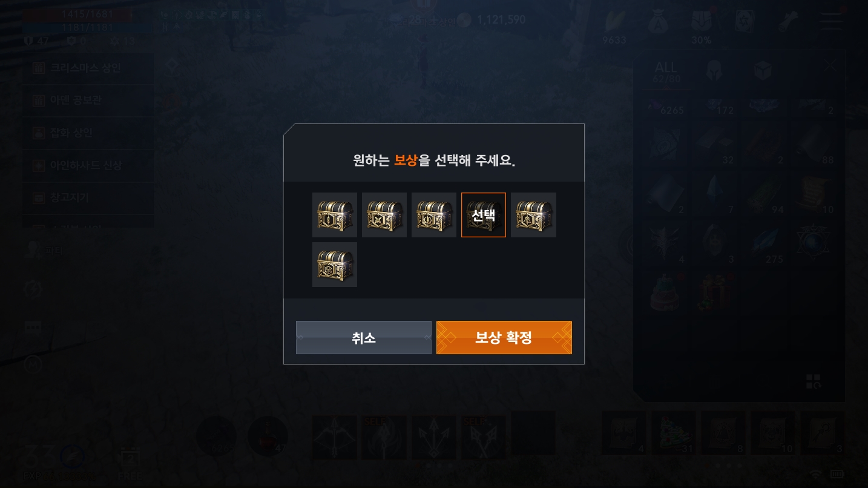Open the cube items inventory tab
Viewport: 868px width, 488px height.
[763, 71]
